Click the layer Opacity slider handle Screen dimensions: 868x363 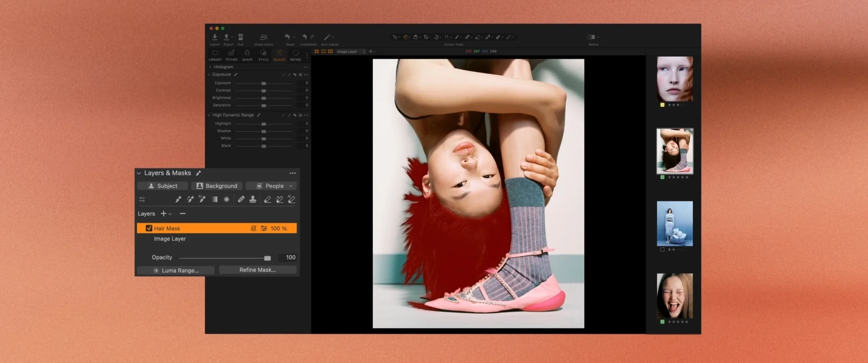point(267,258)
